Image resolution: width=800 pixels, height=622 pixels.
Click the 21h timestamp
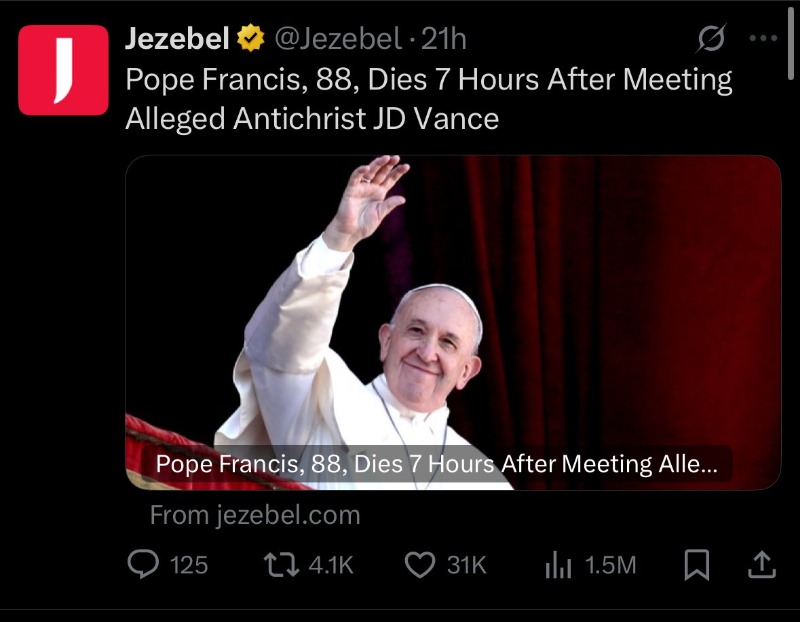point(445,40)
